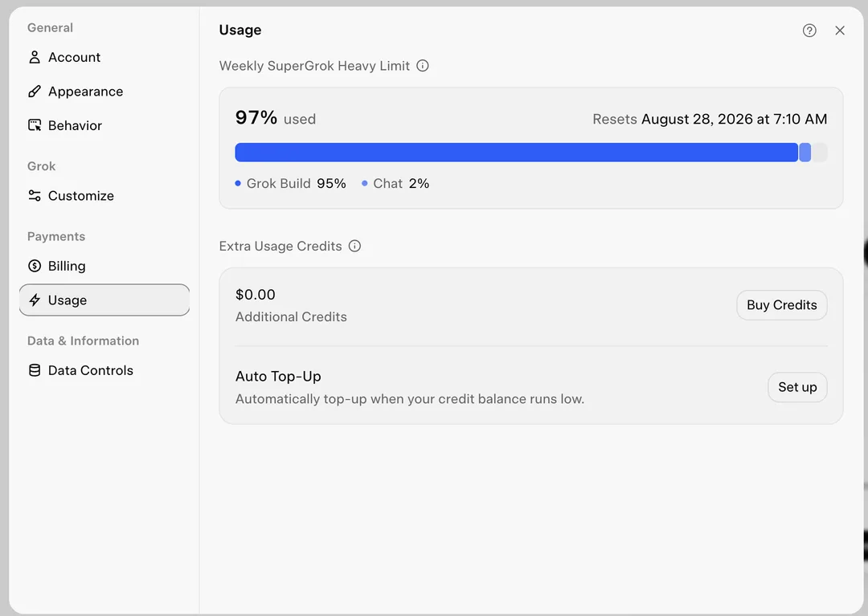
Task: Click the help question mark icon
Action: point(809,31)
